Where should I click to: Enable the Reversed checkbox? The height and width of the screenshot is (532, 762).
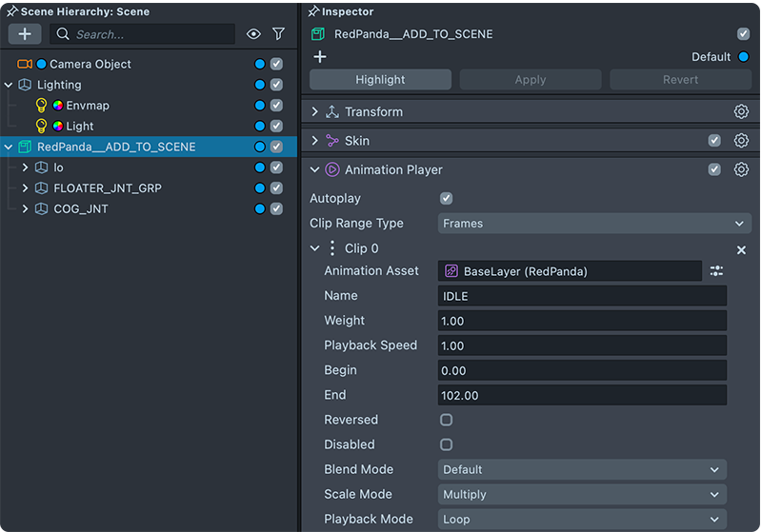(x=447, y=420)
